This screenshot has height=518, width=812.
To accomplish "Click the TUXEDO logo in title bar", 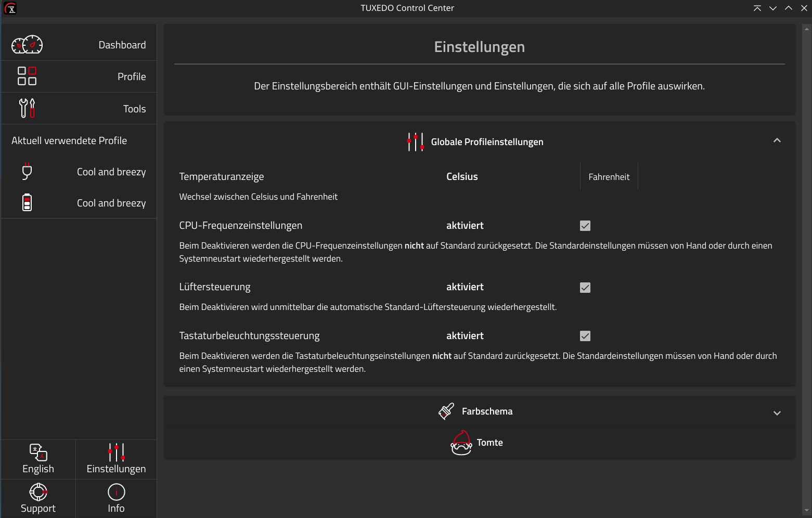I will click(x=10, y=8).
